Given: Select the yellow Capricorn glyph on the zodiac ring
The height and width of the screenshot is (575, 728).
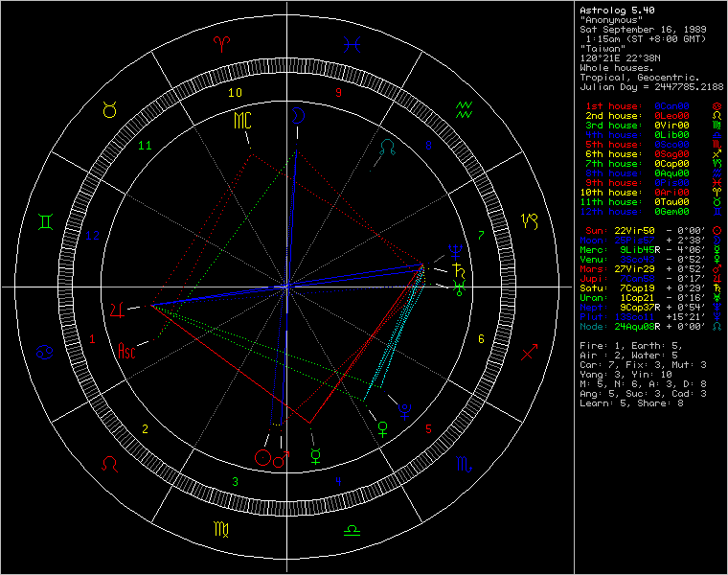Looking at the screenshot, I should pyautogui.click(x=530, y=221).
